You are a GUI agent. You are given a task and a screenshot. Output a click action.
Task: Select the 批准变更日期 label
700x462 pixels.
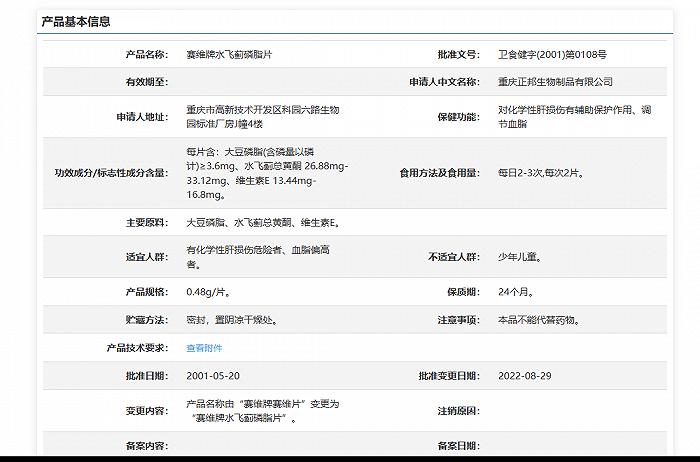pos(449,376)
